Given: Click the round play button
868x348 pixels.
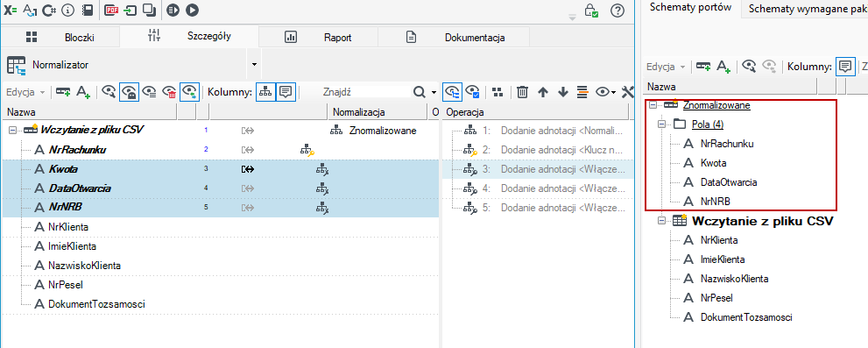Looking at the screenshot, I should pos(192,10).
